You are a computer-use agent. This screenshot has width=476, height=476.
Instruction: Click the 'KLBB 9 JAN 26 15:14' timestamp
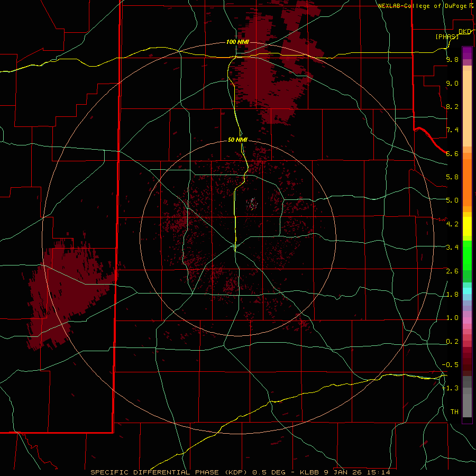(345, 472)
